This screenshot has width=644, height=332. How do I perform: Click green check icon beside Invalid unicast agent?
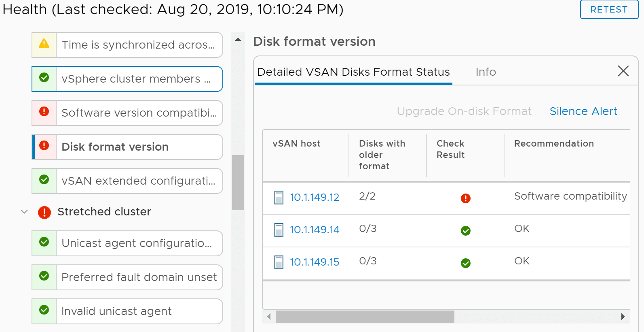pos(44,310)
